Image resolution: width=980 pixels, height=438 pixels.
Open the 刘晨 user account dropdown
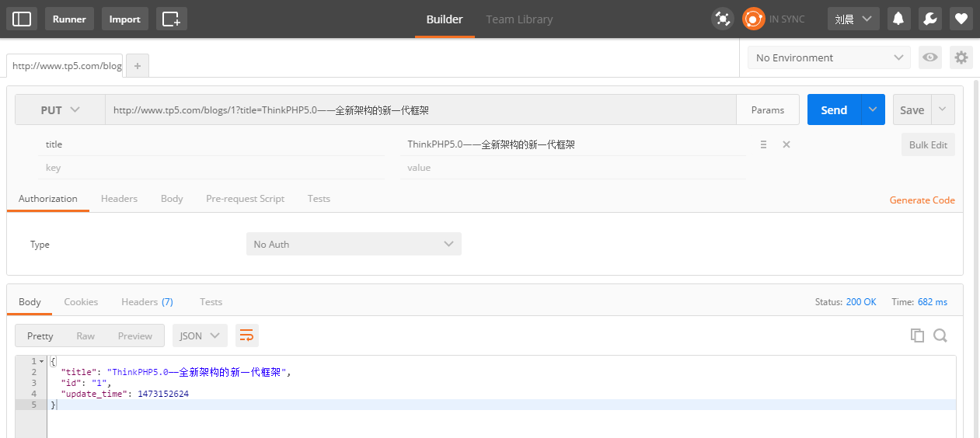pos(853,19)
